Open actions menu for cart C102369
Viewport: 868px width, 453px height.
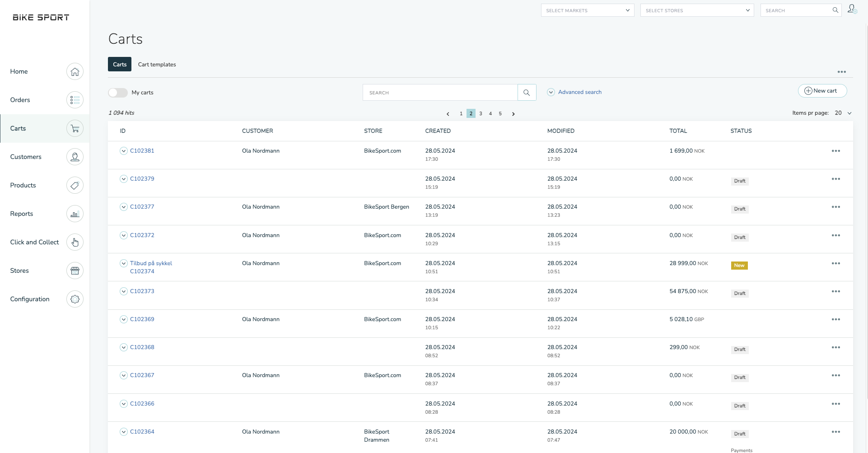[835, 319]
